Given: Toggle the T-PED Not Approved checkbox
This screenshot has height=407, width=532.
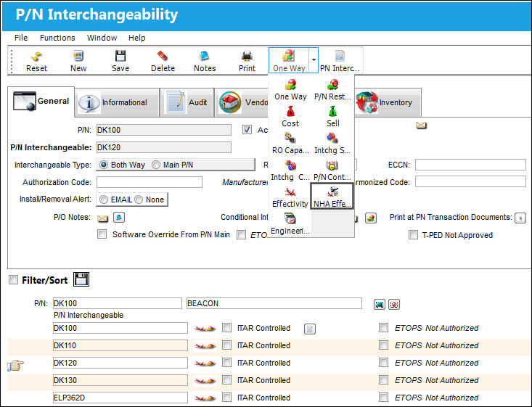Looking at the screenshot, I should click(x=413, y=235).
